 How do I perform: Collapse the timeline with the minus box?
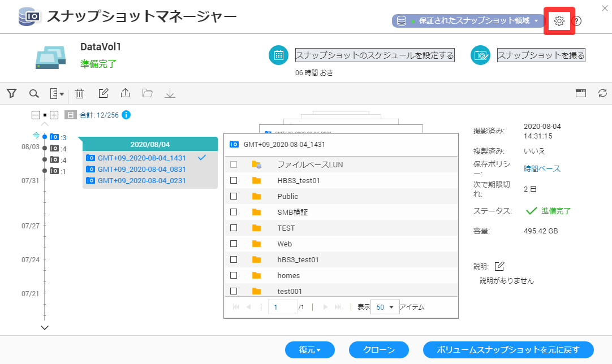coord(36,115)
